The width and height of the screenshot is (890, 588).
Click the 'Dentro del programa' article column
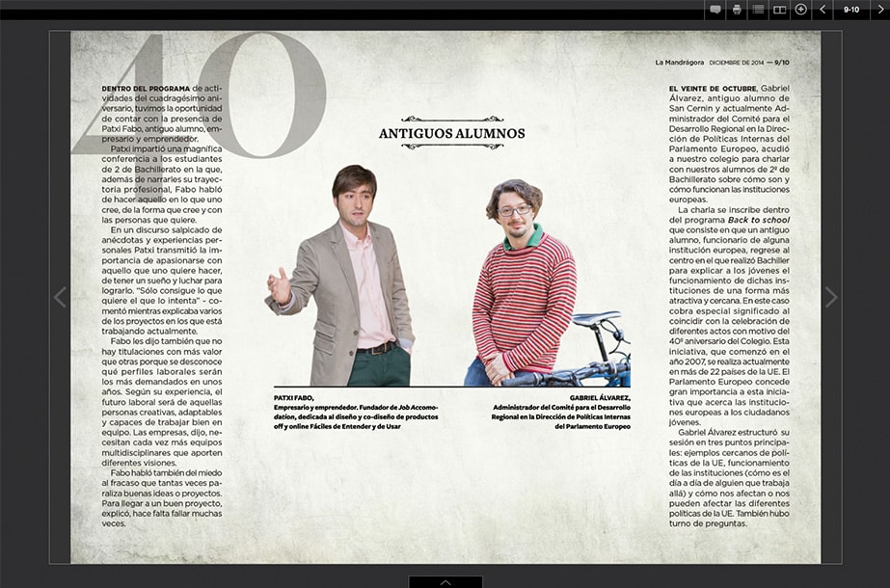click(x=163, y=308)
